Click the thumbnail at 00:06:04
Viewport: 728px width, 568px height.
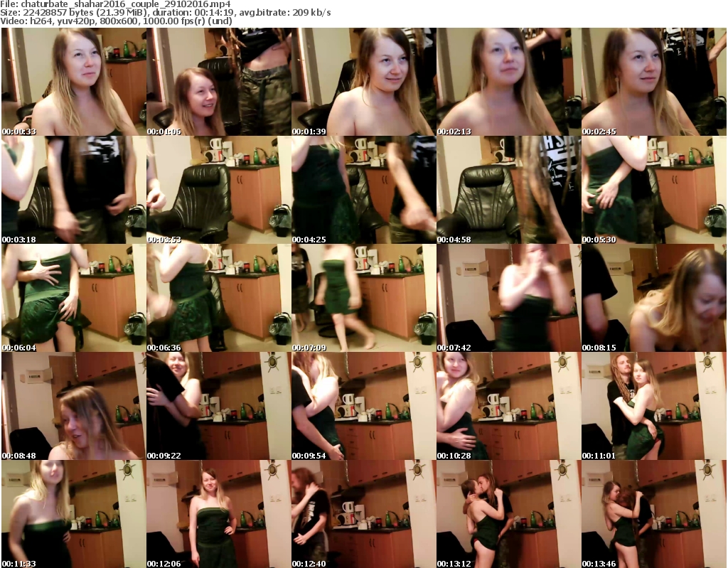point(74,298)
